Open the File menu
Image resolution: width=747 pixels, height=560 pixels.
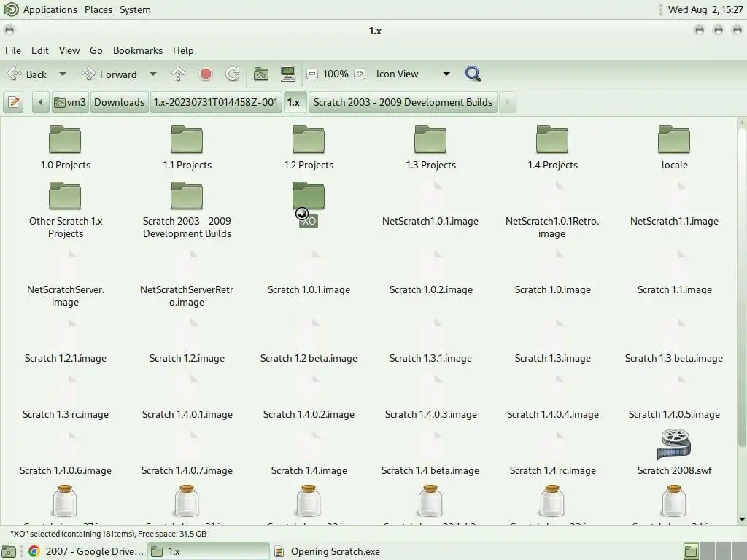pyautogui.click(x=13, y=50)
